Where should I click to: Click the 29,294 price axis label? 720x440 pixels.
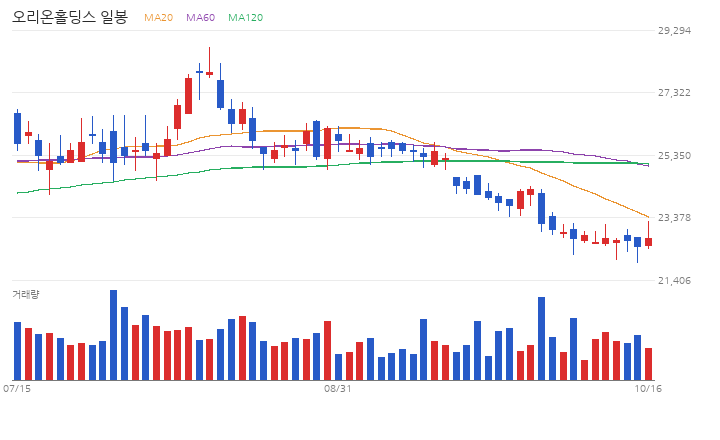(674, 31)
